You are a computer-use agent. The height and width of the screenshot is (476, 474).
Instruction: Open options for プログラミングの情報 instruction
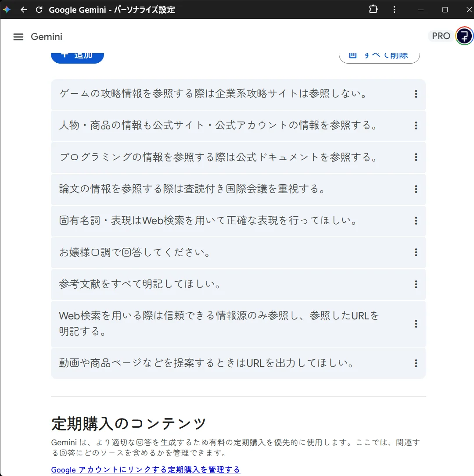coord(416,157)
